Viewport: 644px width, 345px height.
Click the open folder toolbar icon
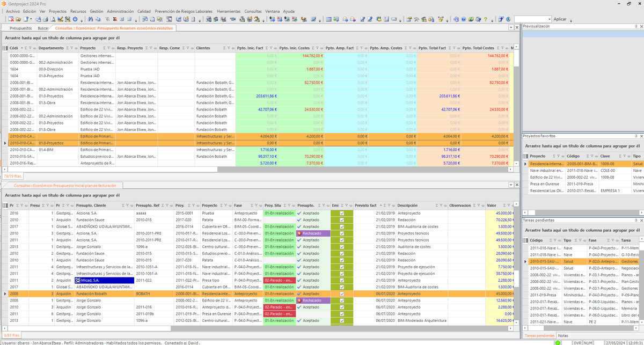(18, 19)
